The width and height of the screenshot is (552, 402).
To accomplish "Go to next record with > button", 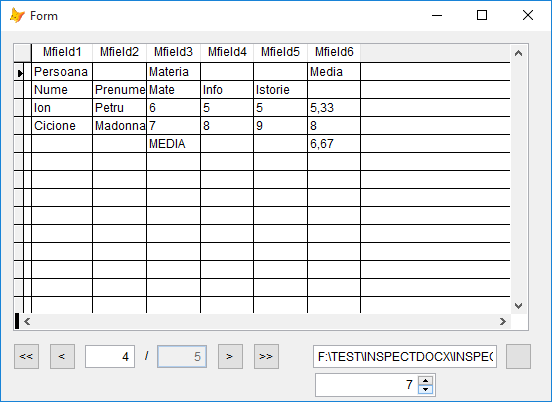I will 230,357.
